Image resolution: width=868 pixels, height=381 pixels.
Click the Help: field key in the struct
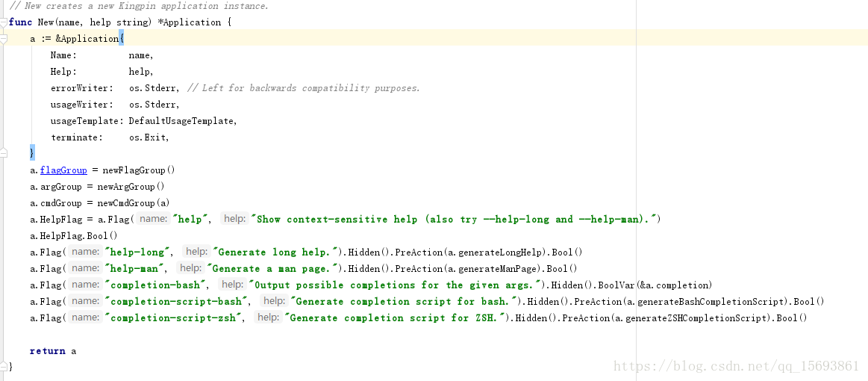[63, 72]
